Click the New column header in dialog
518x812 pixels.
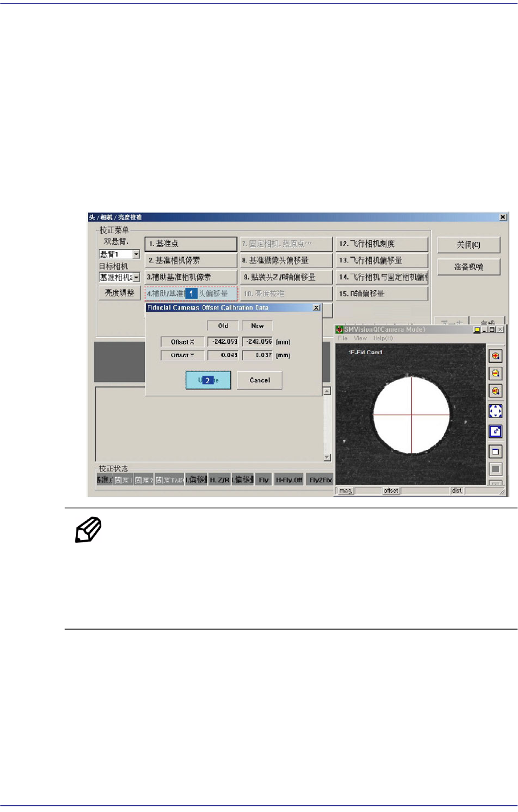[x=257, y=326]
